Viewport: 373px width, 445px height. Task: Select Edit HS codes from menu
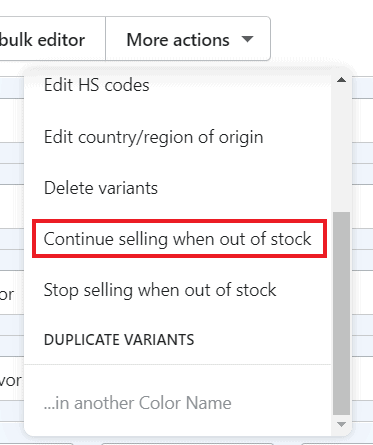[x=97, y=85]
